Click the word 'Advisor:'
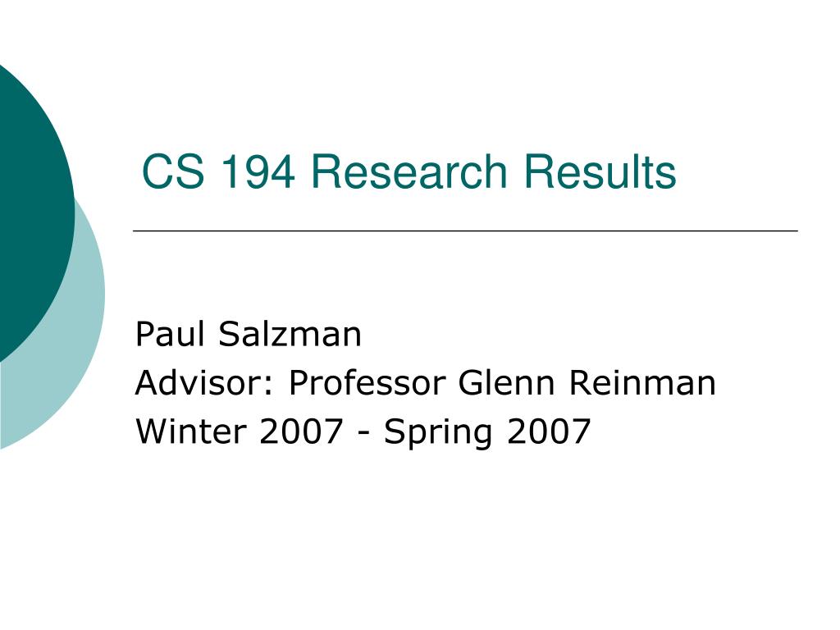 pos(204,382)
